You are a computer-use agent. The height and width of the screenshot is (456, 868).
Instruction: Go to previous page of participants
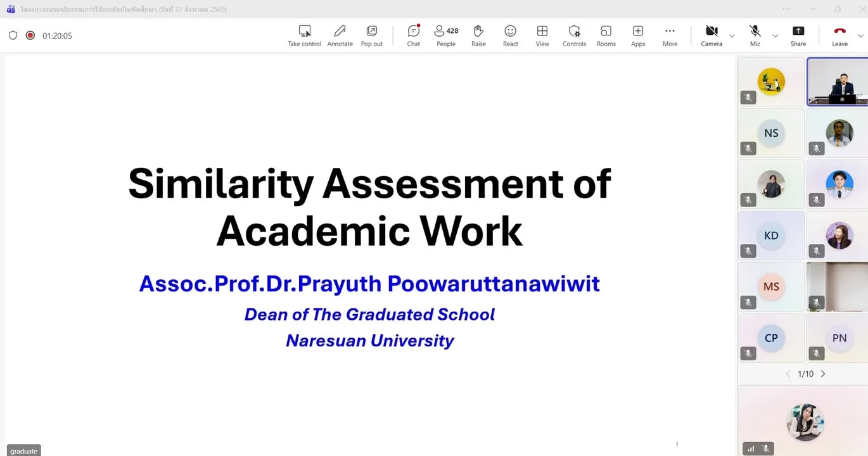pos(788,374)
